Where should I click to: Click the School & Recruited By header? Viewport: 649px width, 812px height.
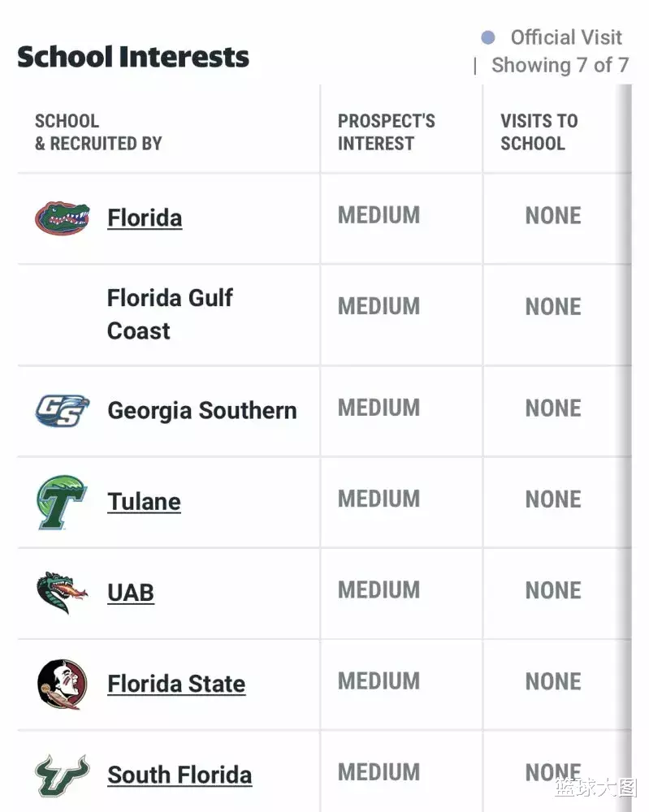98,132
